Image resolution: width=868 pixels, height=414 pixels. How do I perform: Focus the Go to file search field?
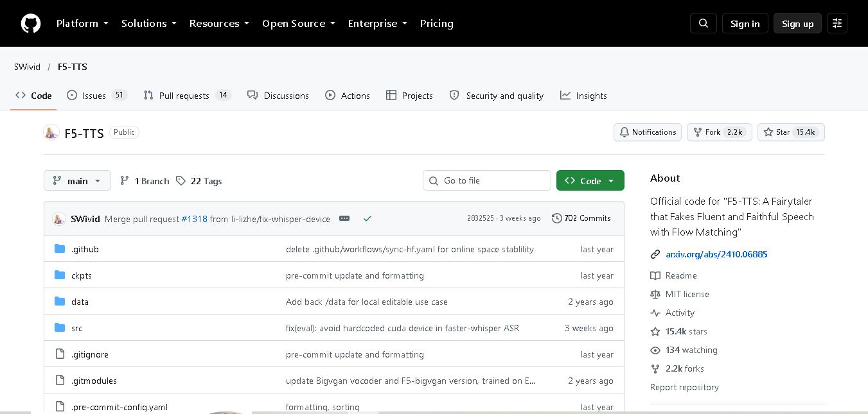(x=487, y=180)
